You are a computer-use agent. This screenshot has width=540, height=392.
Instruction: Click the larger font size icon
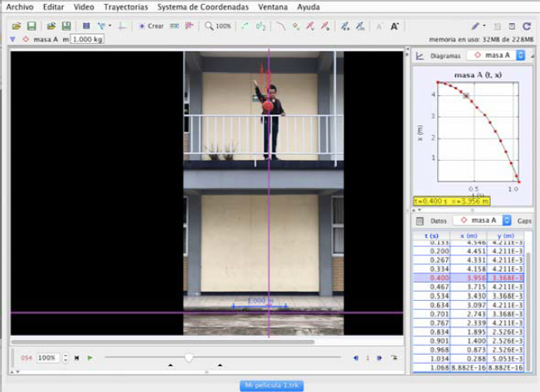click(x=394, y=27)
